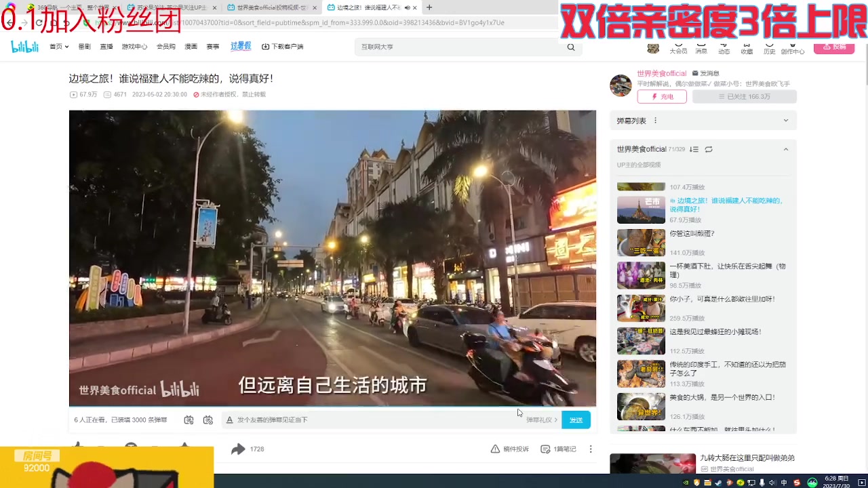The height and width of the screenshot is (488, 868).
Task: Open the 消息 messages icon
Action: [701, 49]
